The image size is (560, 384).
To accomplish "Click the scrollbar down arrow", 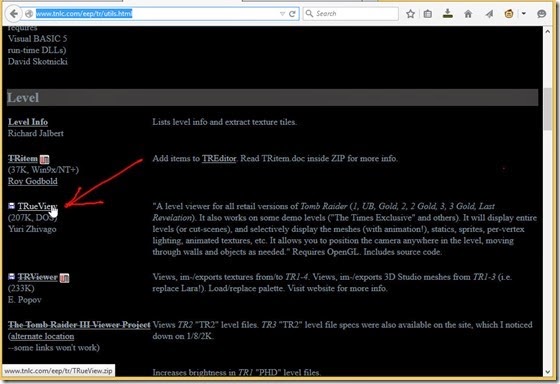I will click(548, 372).
